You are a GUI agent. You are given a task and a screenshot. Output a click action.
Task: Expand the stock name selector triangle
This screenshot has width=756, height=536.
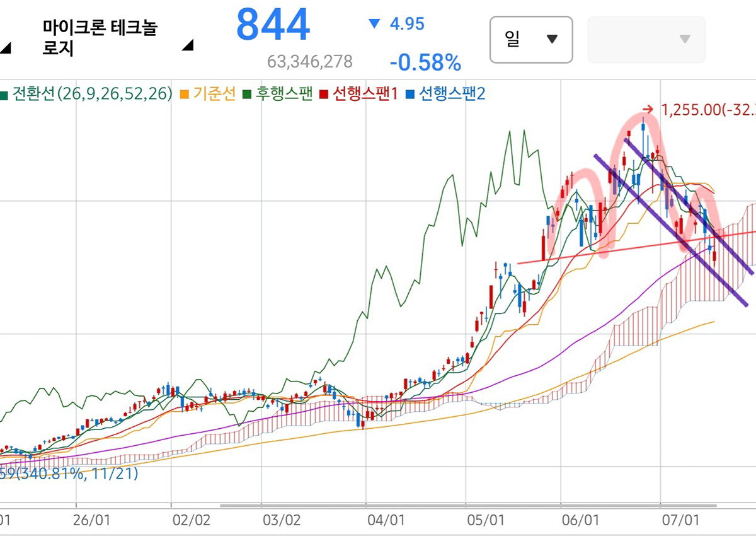click(x=188, y=45)
